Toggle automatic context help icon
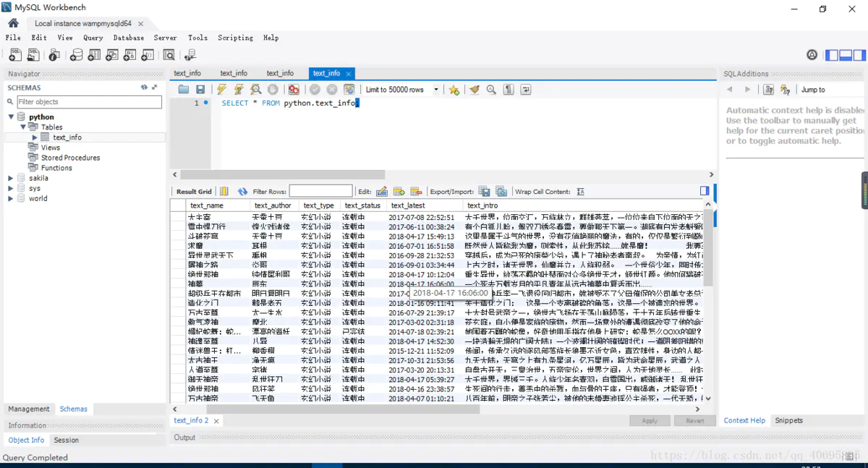The width and height of the screenshot is (868, 468). click(x=768, y=90)
